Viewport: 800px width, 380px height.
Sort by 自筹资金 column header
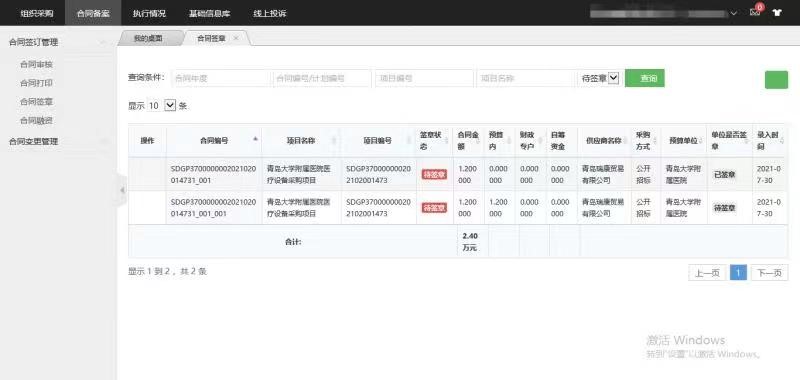point(561,140)
